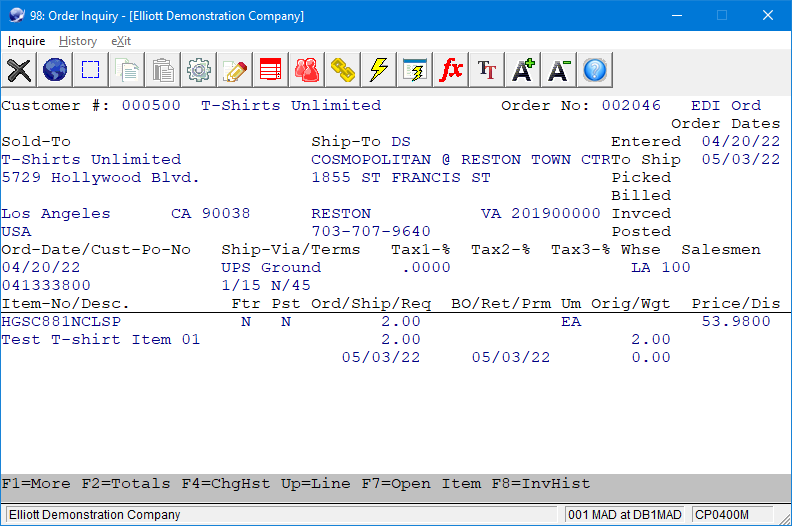Click customer PO number 041333800

coord(46,285)
